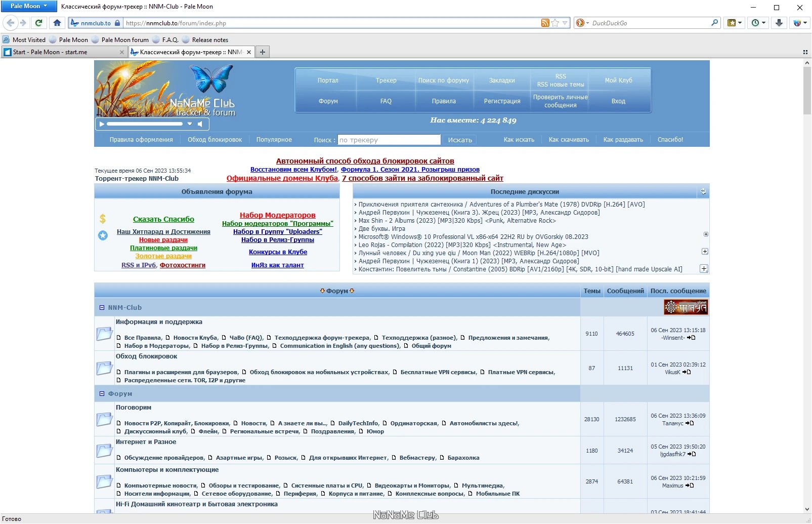
Task: Go to last post by Таламус
Action: 690,423
